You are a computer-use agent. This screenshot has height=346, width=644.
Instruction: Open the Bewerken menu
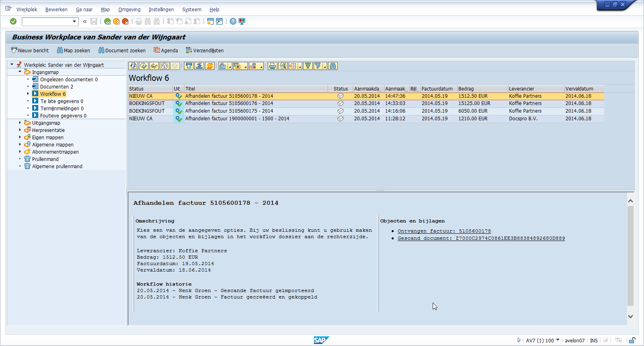point(56,10)
